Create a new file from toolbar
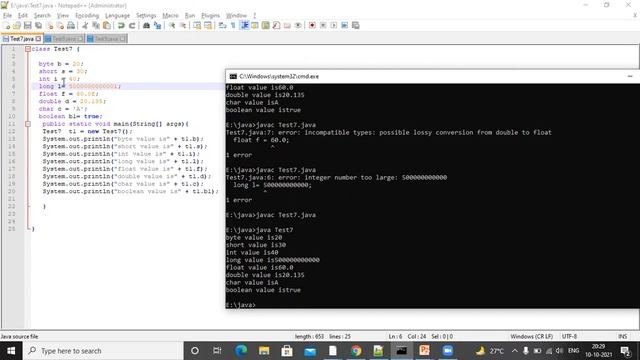This screenshot has height=360, width=640. point(6,25)
